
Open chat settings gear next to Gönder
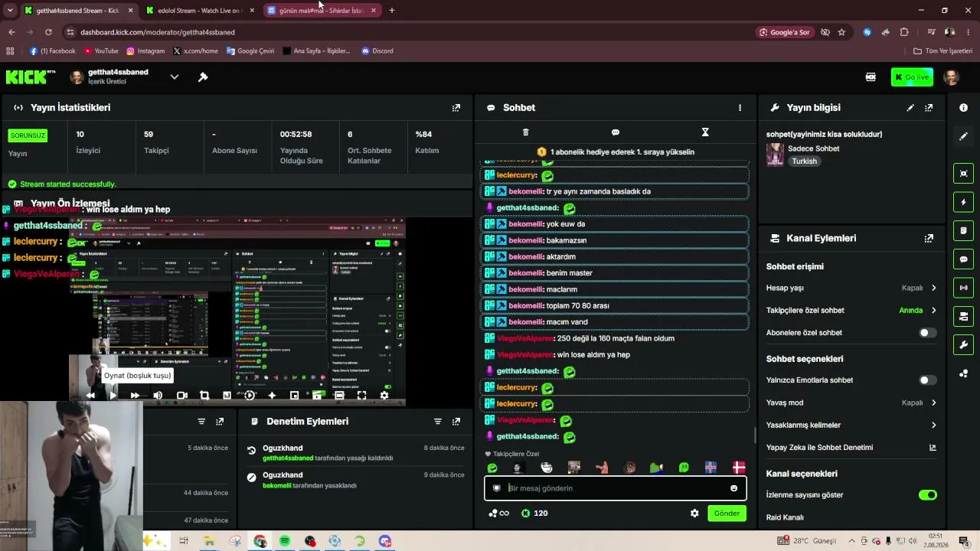pos(694,514)
